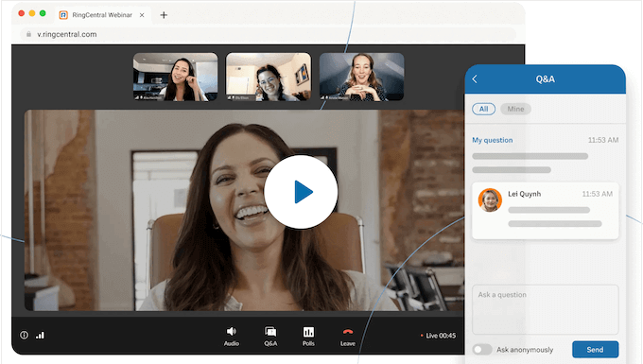Click the green maximize window button
Image resolution: width=643 pixels, height=364 pixels.
click(43, 13)
